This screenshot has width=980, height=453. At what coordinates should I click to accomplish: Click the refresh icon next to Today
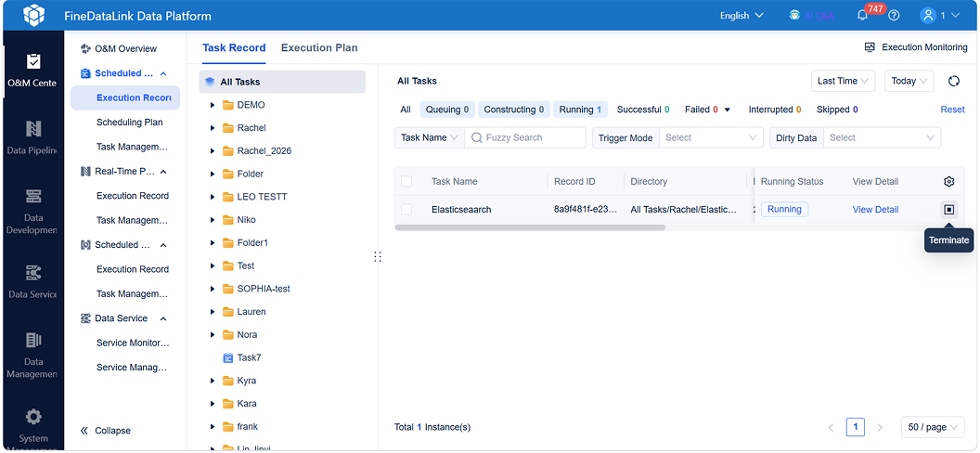(x=954, y=82)
